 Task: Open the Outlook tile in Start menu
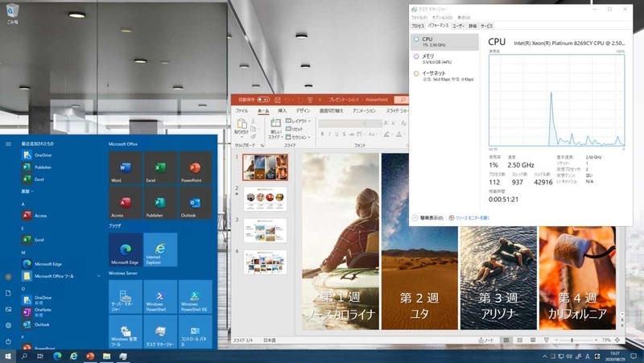coord(194,203)
